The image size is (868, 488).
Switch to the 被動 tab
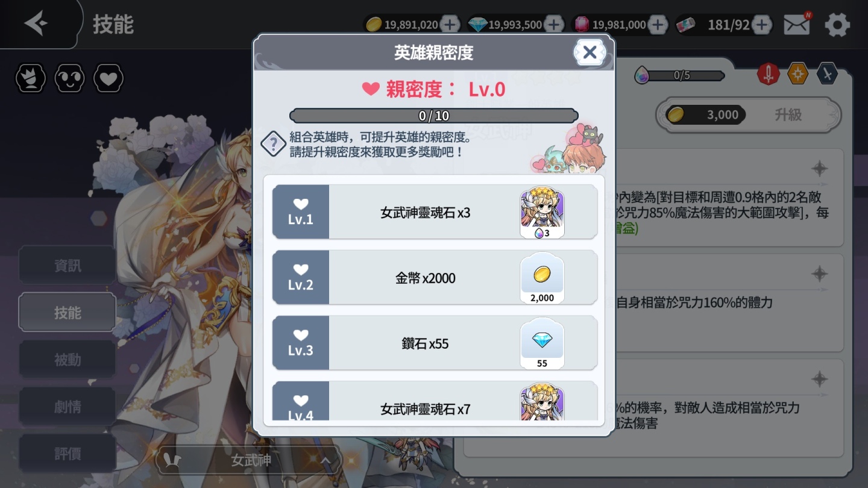pos(68,360)
